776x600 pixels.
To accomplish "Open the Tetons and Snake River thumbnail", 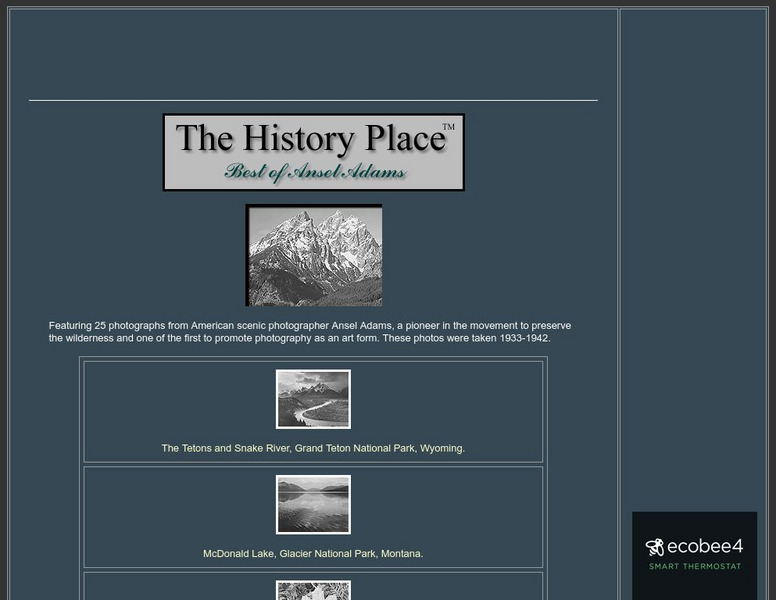I will (x=313, y=399).
